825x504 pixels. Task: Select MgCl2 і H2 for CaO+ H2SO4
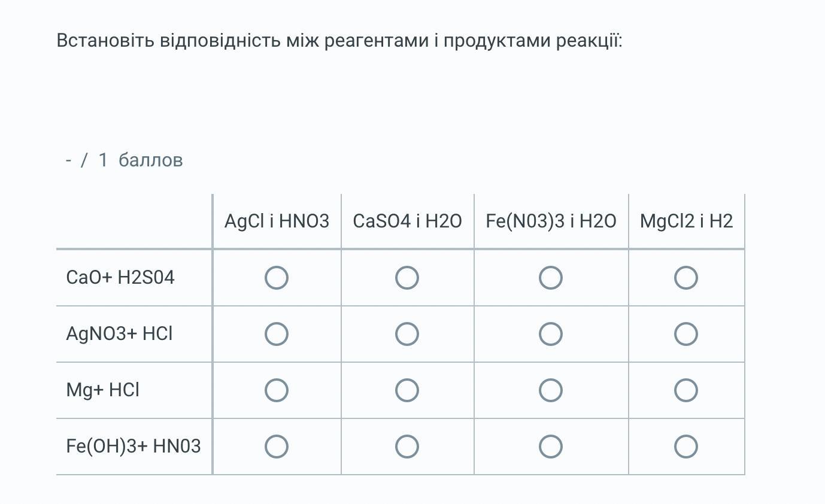click(x=686, y=278)
